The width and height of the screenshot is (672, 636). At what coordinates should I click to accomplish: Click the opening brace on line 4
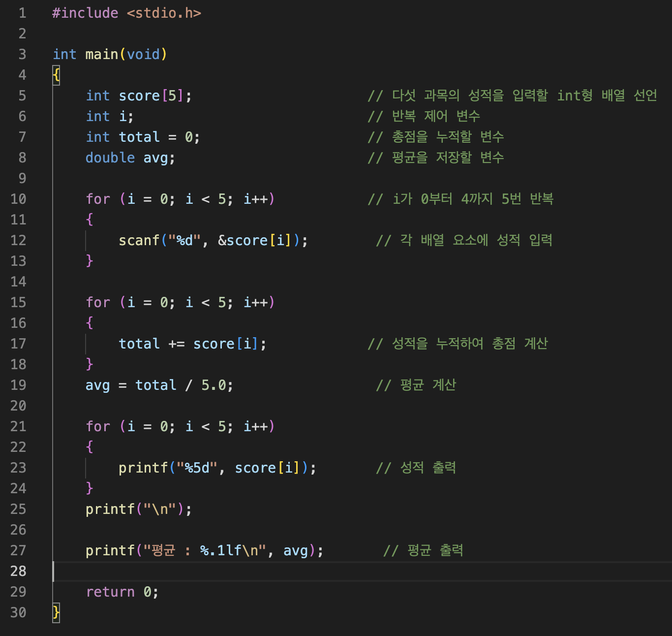tap(56, 75)
